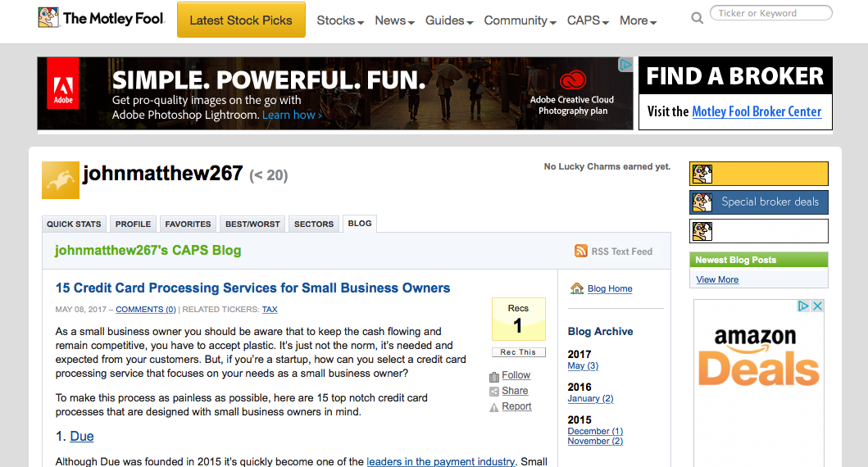This screenshot has height=467, width=868.
Task: Click the Follow link
Action: [x=516, y=375]
